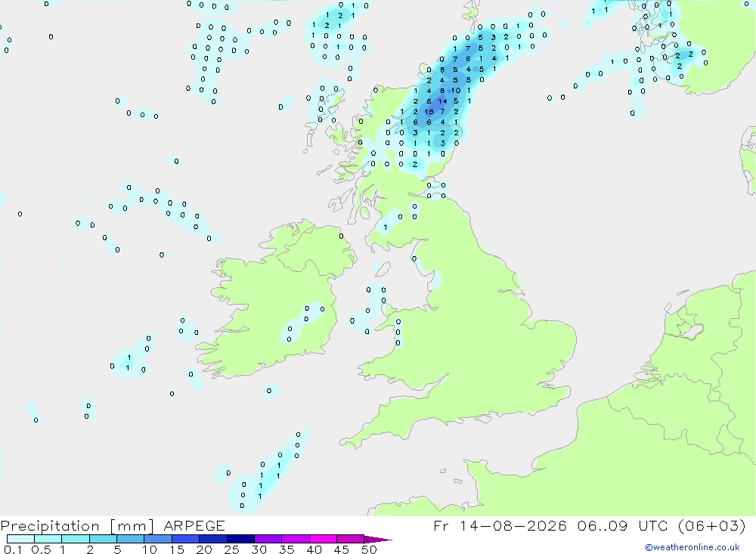Image resolution: width=756 pixels, height=554 pixels.
Task: Select the 5–10 mm blue legend segment
Action: (130, 539)
